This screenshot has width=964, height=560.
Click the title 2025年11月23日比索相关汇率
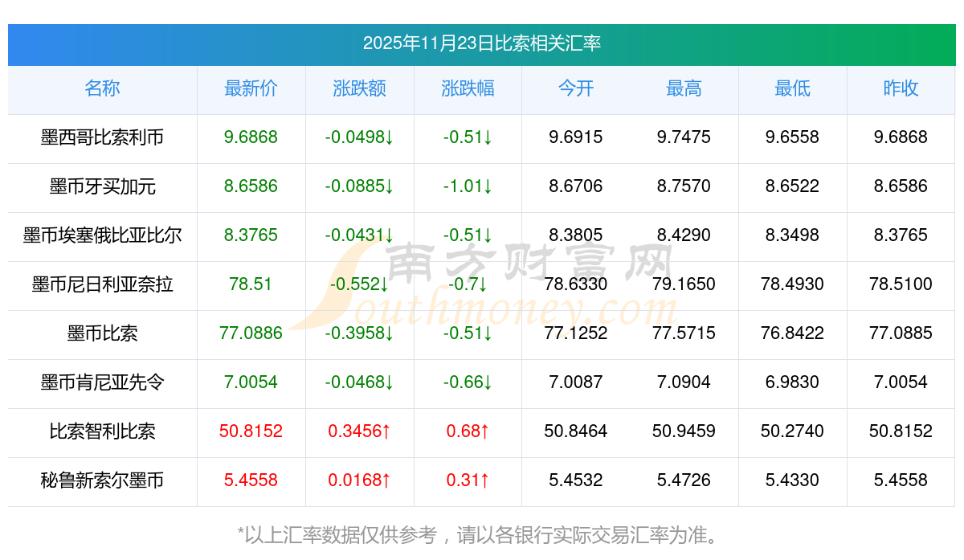coord(482,43)
